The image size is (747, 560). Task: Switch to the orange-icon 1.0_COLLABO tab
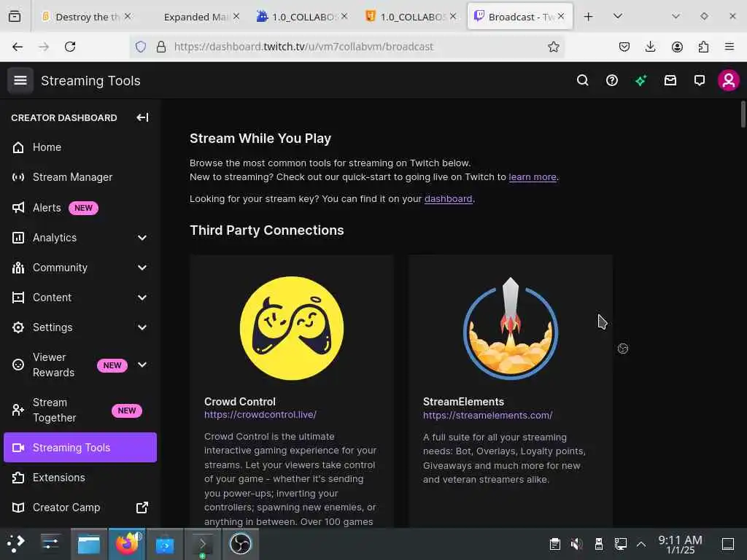click(411, 17)
